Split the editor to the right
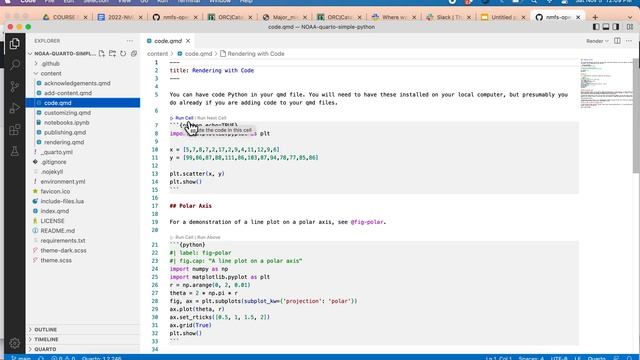The height and width of the screenshot is (360, 640). 617,41
